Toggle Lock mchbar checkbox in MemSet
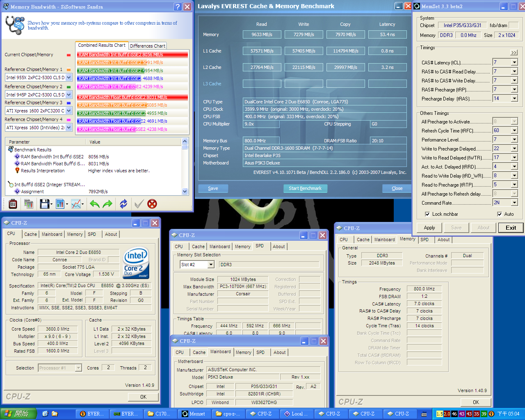 [x=427, y=214]
